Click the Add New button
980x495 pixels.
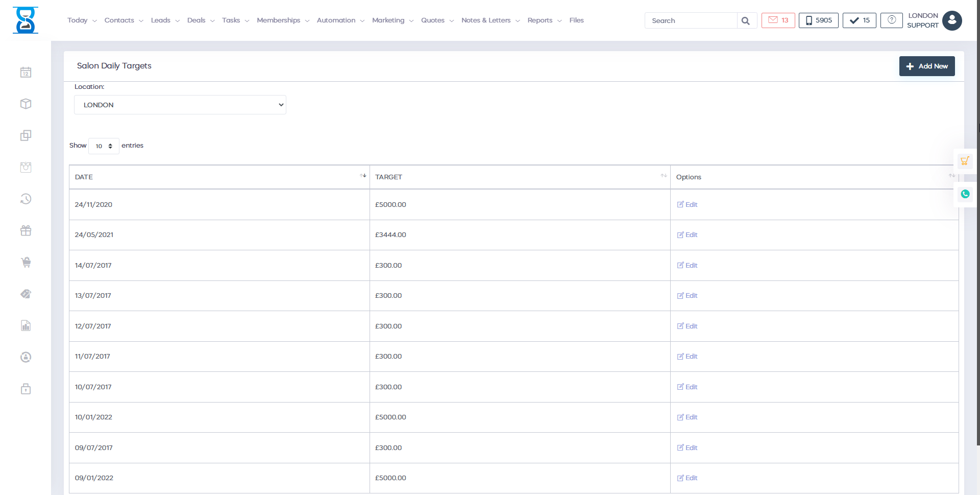click(x=926, y=66)
